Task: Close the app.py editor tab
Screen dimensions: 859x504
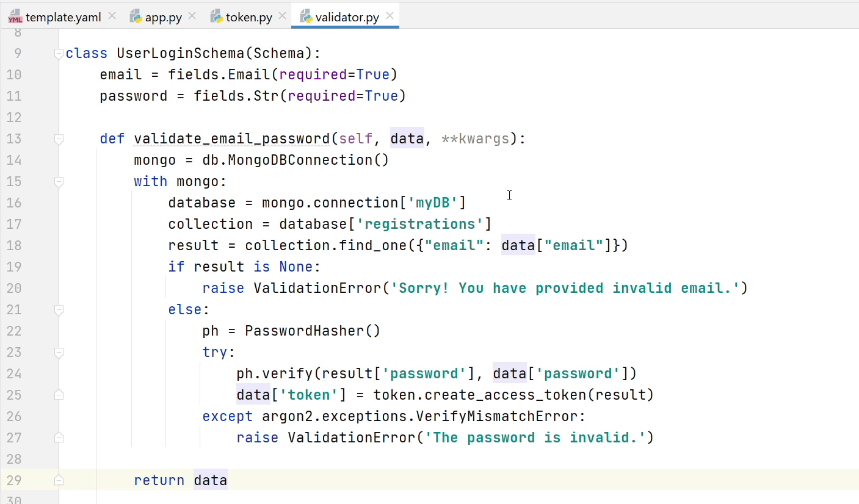Action: point(192,16)
